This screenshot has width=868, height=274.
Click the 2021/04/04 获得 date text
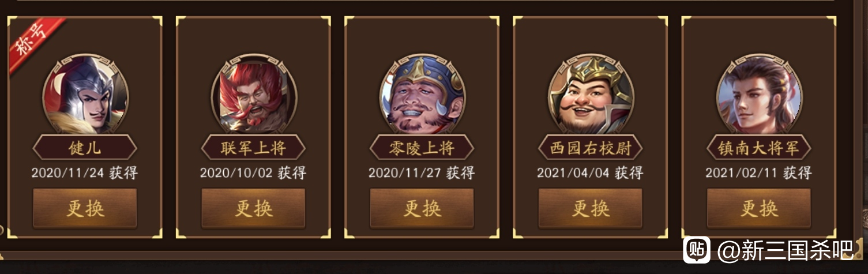point(590,172)
